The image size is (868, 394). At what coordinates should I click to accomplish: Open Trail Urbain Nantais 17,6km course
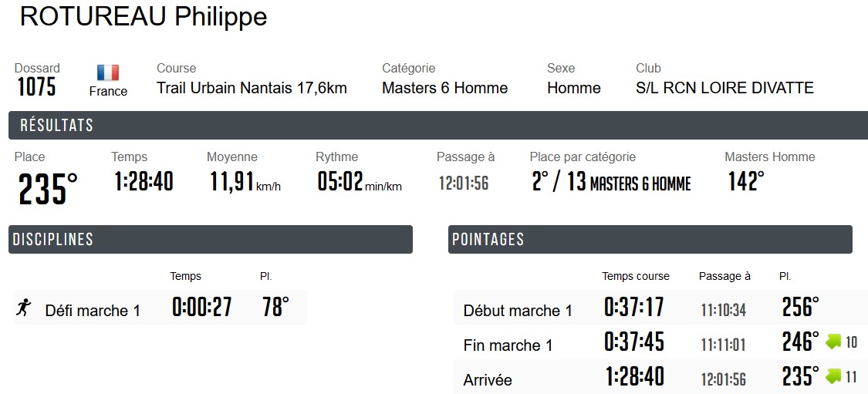tap(252, 88)
